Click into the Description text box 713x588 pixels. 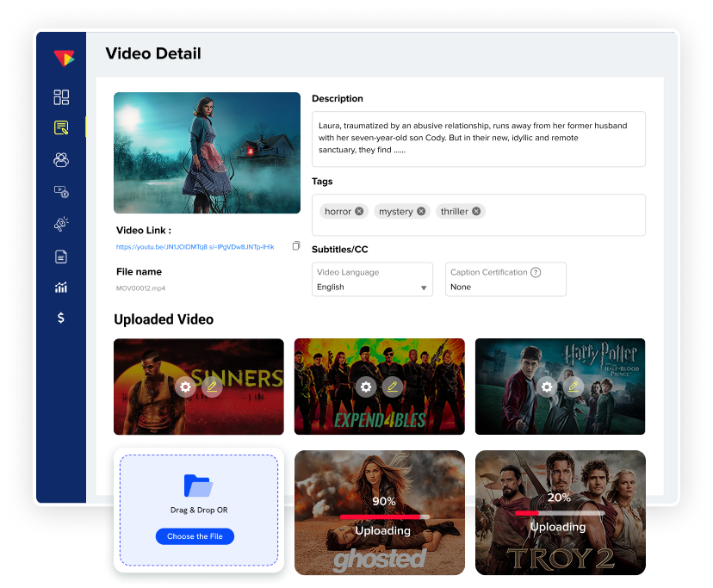(478, 139)
